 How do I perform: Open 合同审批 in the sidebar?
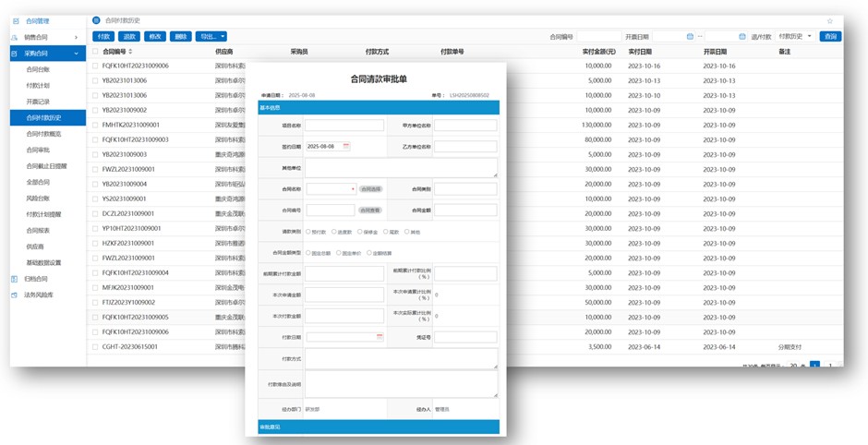tap(38, 150)
